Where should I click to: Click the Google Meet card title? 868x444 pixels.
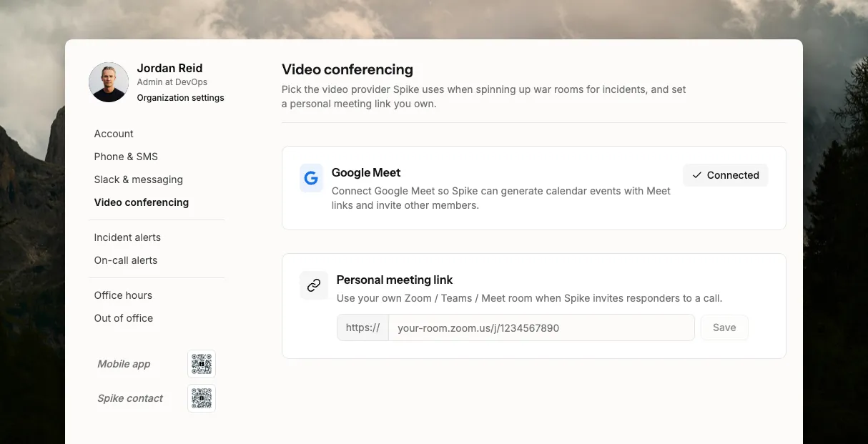[366, 172]
